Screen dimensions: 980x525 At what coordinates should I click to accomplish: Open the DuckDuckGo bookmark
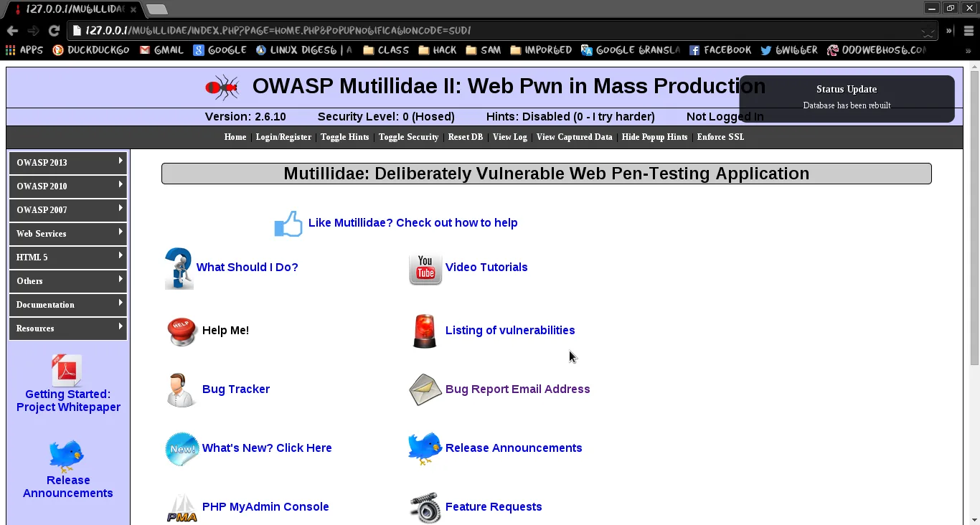coord(91,50)
